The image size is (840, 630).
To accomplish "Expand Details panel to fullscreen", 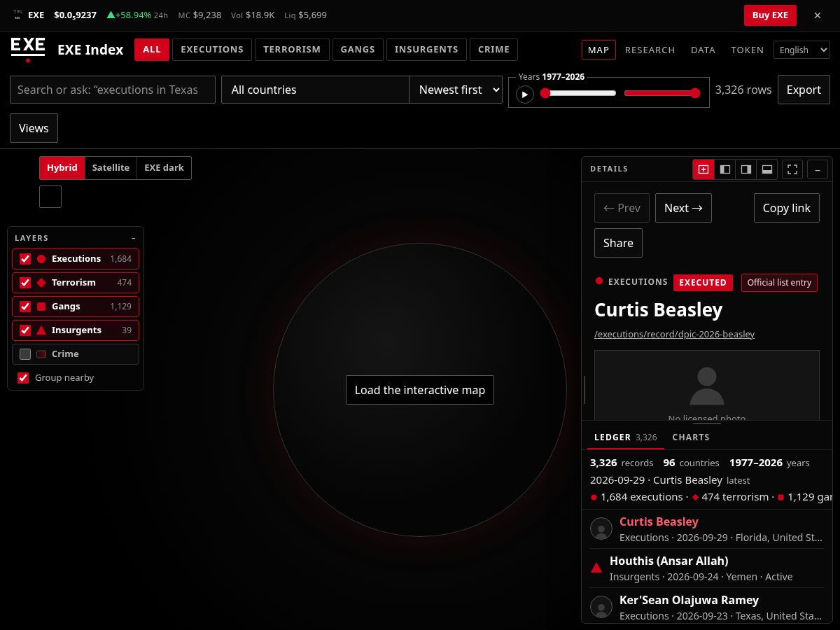I will pyautogui.click(x=792, y=169).
